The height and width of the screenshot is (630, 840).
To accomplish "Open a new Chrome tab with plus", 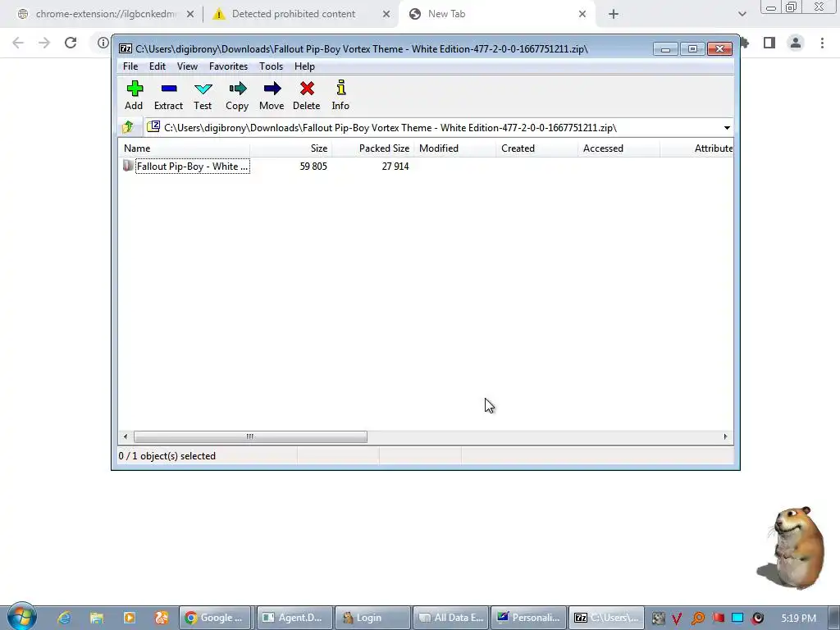I will point(614,15).
